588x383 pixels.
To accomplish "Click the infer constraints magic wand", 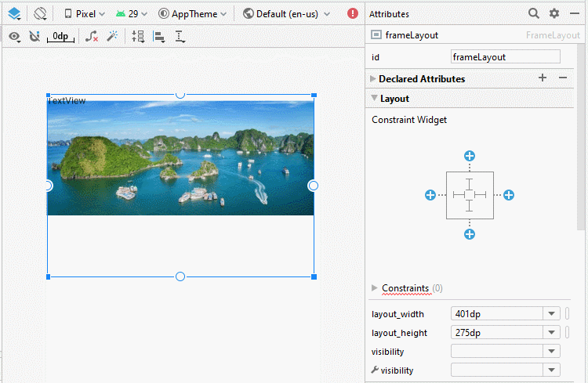I will (x=112, y=36).
